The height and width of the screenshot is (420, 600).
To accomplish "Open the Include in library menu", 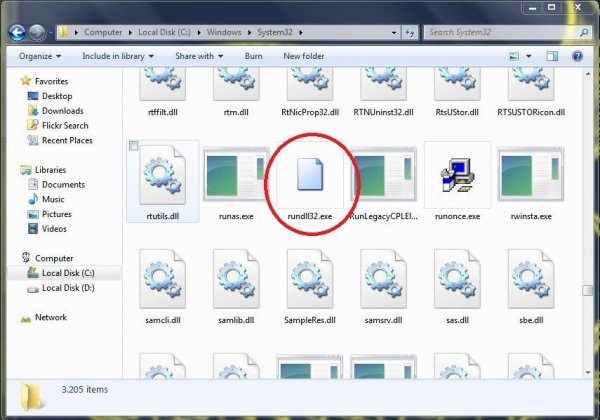I will [x=118, y=56].
